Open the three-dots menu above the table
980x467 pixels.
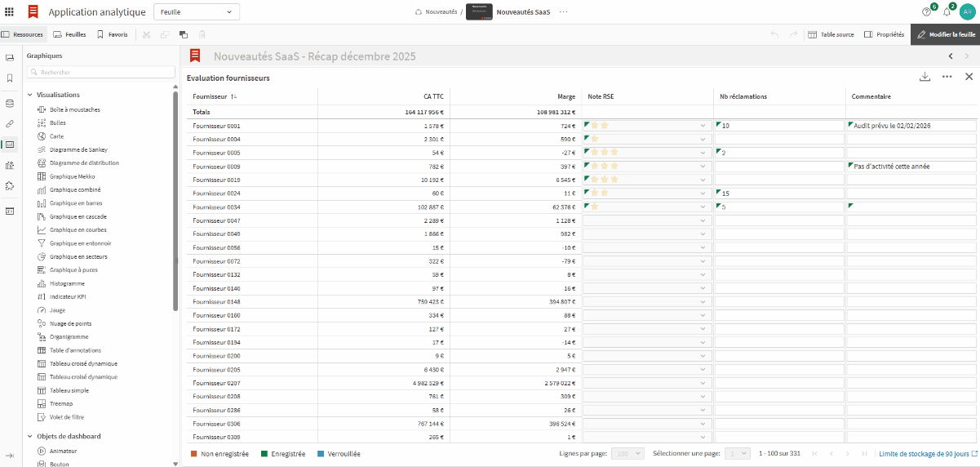click(x=947, y=77)
